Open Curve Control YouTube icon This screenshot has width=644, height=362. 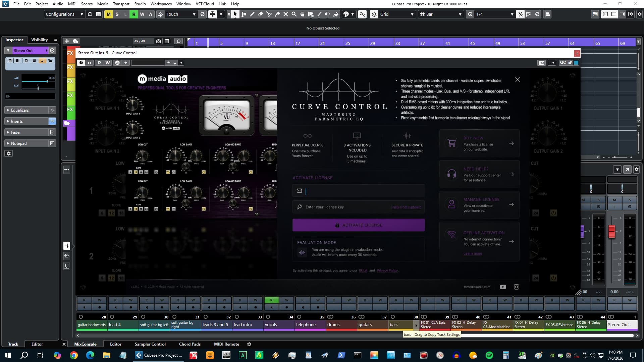[x=503, y=287]
